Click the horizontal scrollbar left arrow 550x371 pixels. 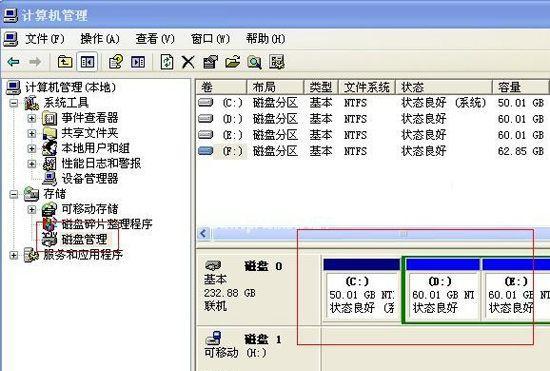204,233
